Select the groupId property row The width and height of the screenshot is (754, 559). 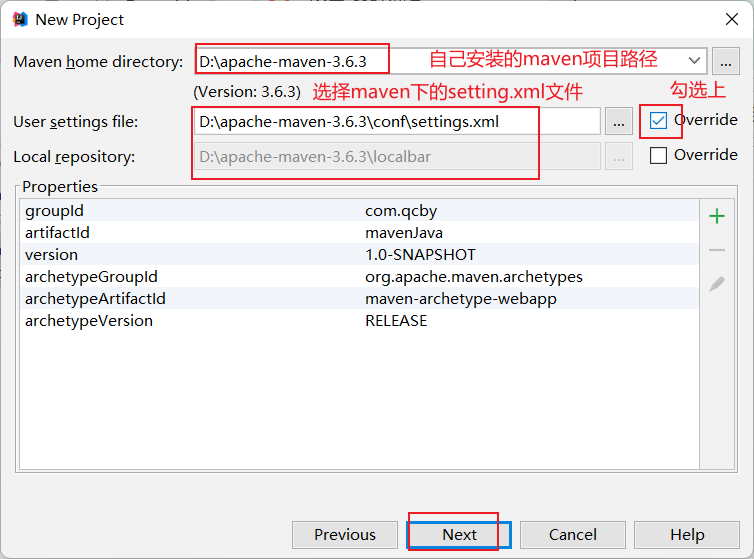(x=359, y=211)
